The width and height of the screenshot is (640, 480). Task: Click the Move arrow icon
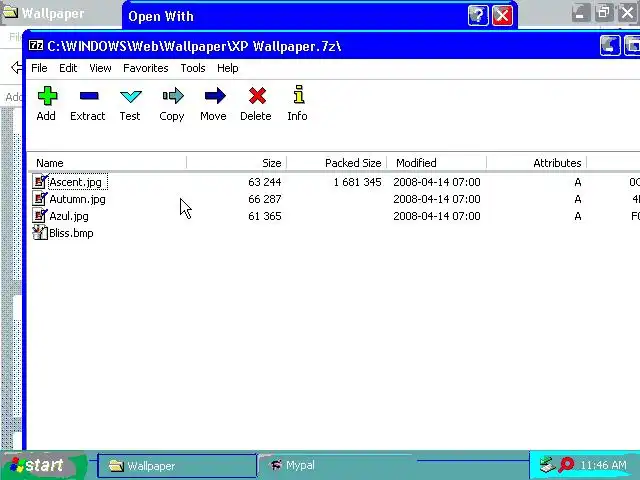point(215,96)
